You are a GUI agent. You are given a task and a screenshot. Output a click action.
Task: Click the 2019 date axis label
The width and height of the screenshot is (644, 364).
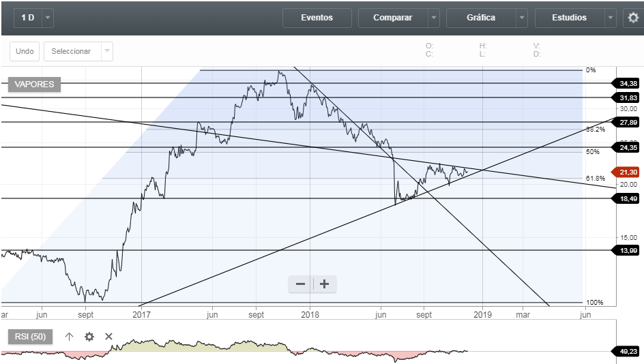tap(482, 315)
